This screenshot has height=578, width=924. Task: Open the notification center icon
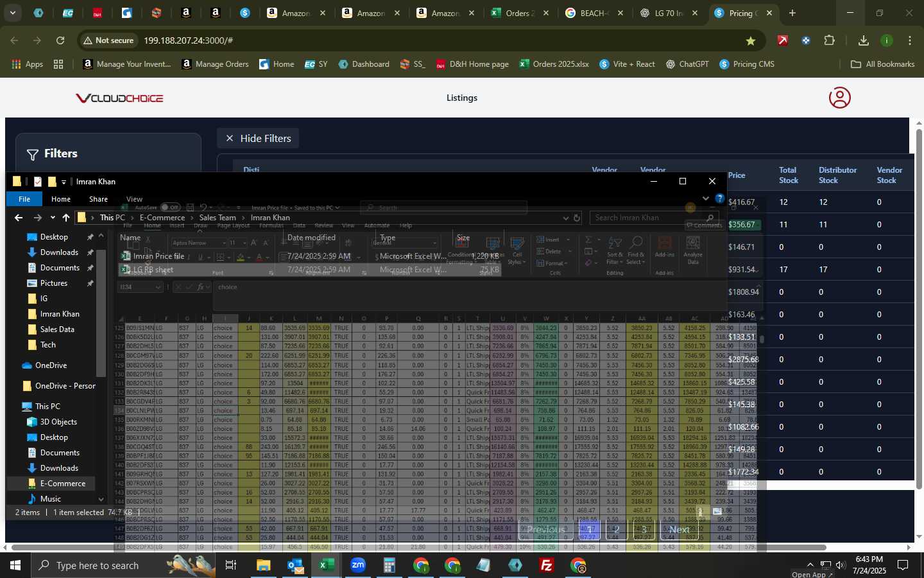(903, 565)
